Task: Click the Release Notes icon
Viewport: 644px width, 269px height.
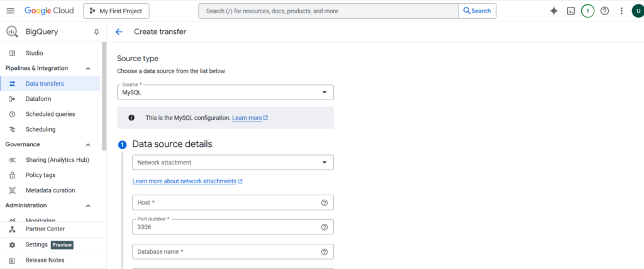Action: pos(13,260)
